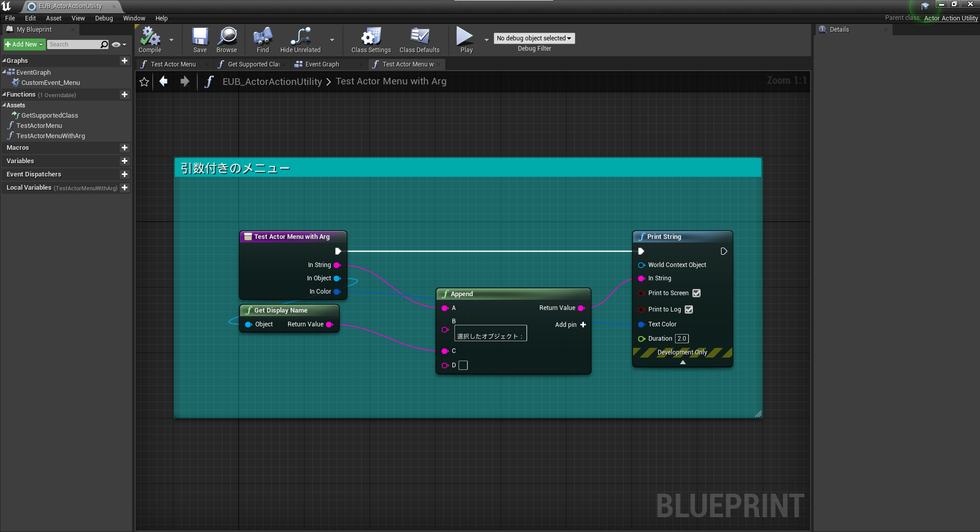Viewport: 980px width, 532px height.
Task: Add a new graph with plus icon
Action: pos(124,60)
